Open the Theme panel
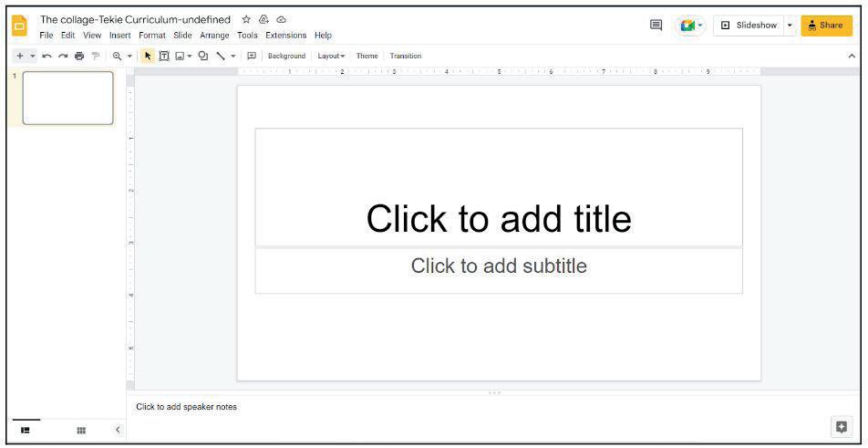The height and width of the screenshot is (448, 868). (367, 56)
